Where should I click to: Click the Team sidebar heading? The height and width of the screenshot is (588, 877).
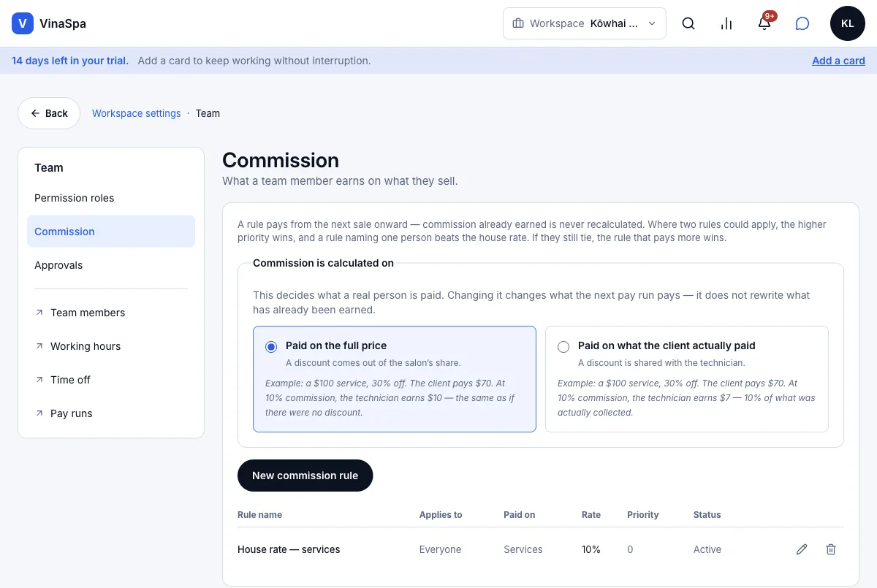tap(49, 167)
